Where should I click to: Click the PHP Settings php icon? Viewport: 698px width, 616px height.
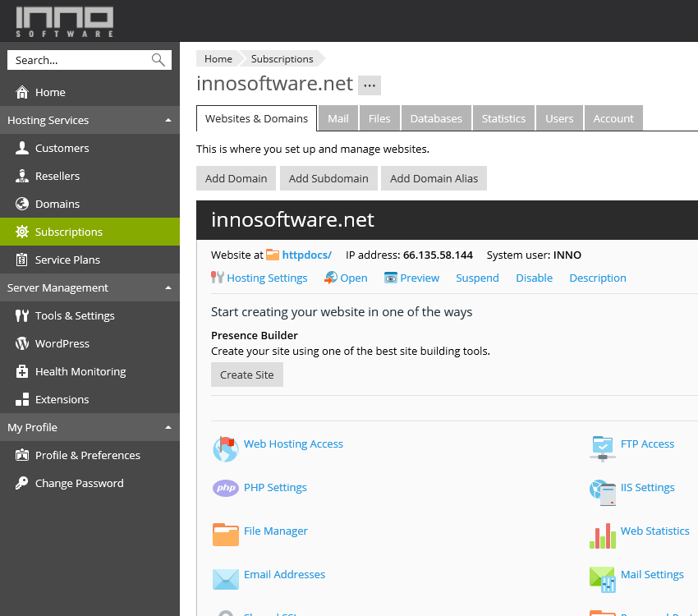pyautogui.click(x=226, y=488)
